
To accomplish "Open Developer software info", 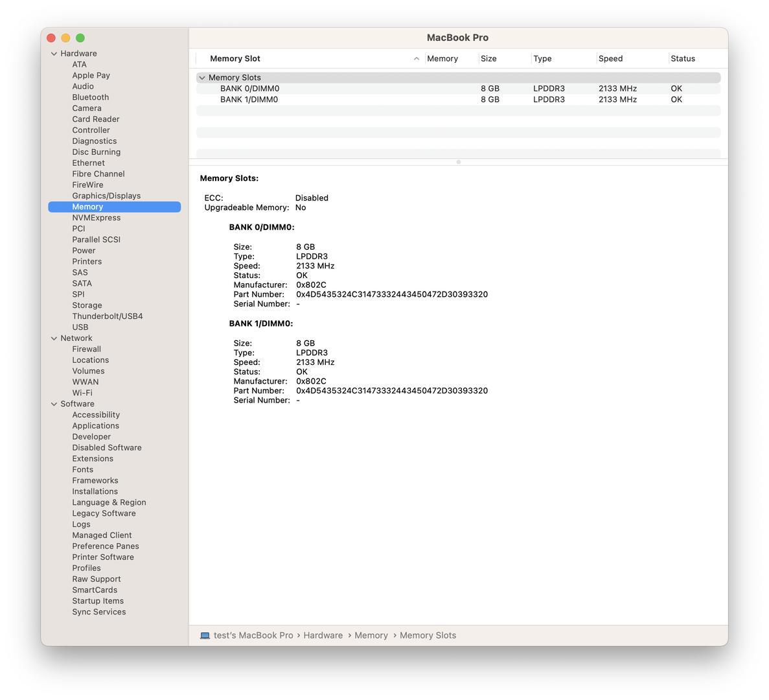I will [x=92, y=437].
